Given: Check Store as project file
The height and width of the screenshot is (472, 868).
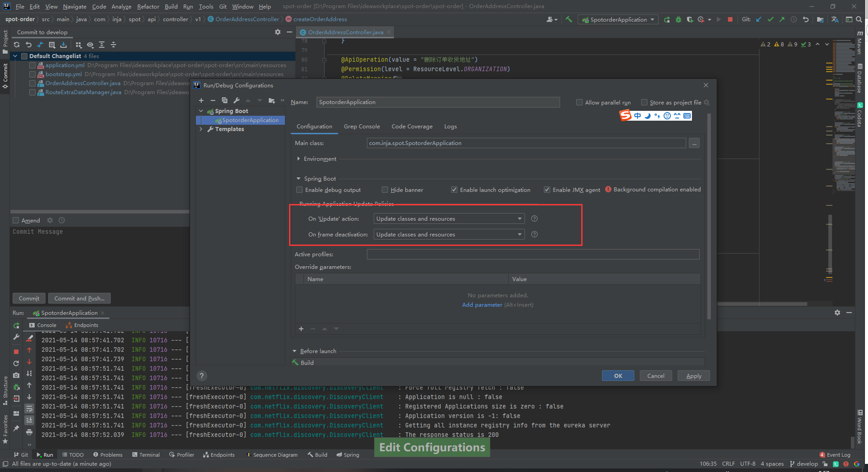Looking at the screenshot, I should pos(644,102).
